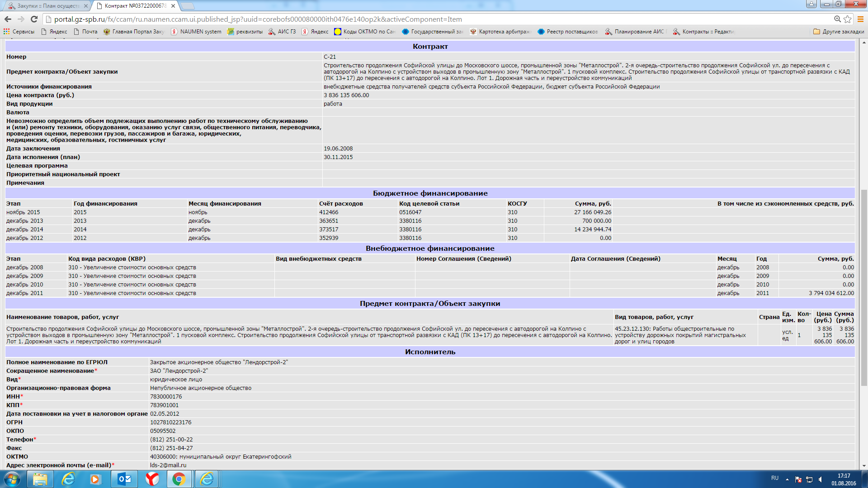Close the Контракт browser tab
Image resolution: width=868 pixels, height=488 pixels.
click(173, 6)
